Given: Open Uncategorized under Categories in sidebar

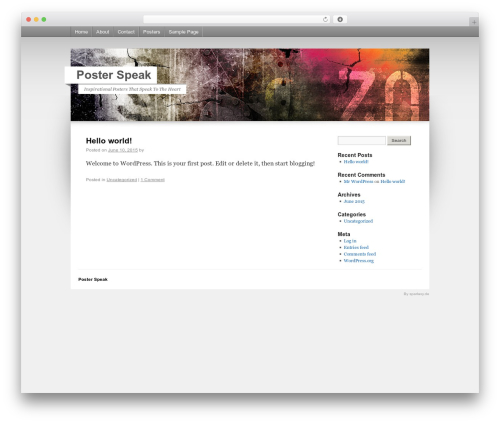Looking at the screenshot, I should [358, 221].
